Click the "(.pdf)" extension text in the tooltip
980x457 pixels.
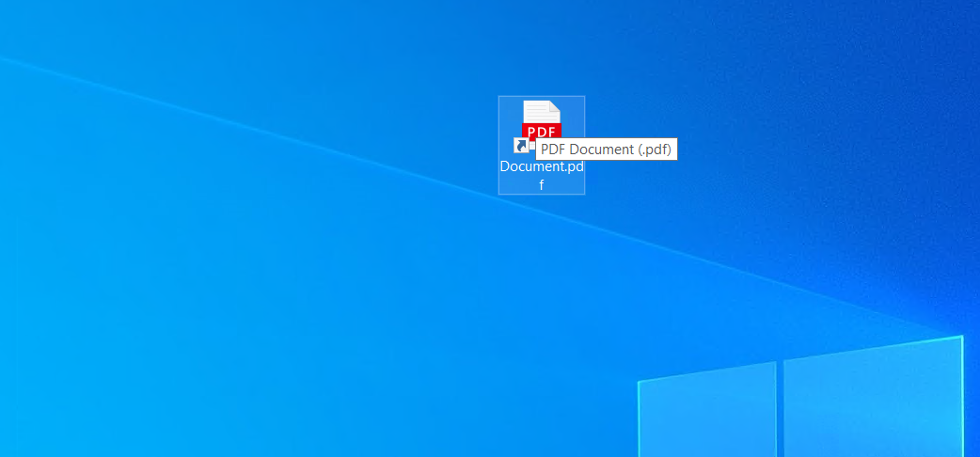click(x=654, y=150)
